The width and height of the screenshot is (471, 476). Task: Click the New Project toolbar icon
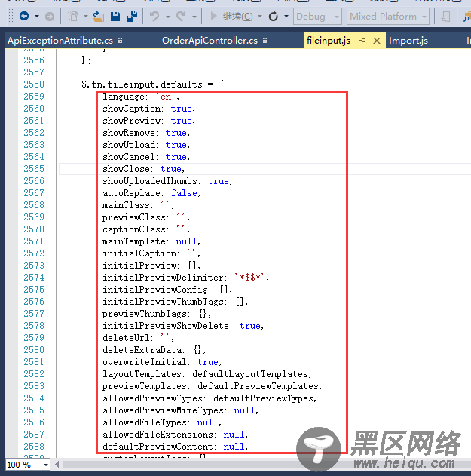point(73,16)
